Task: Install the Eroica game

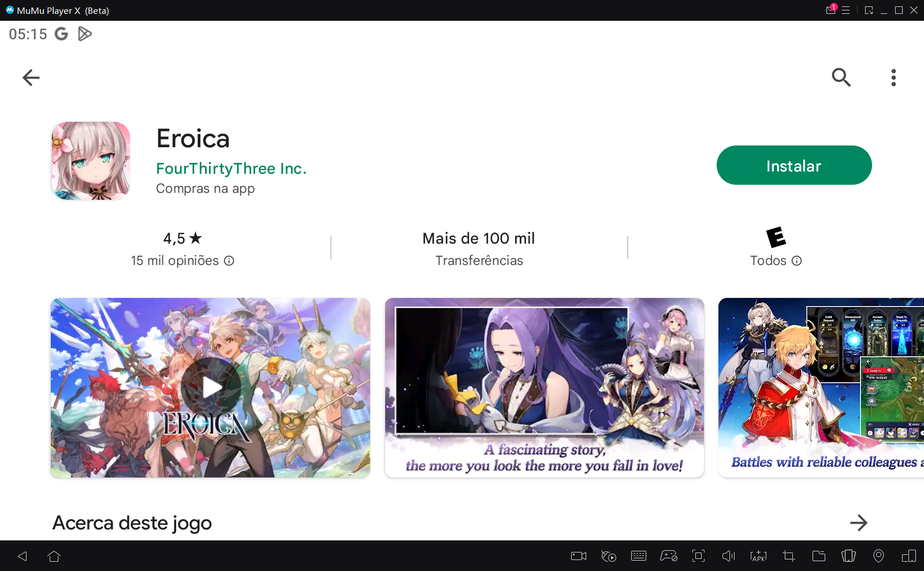Action: pos(794,165)
